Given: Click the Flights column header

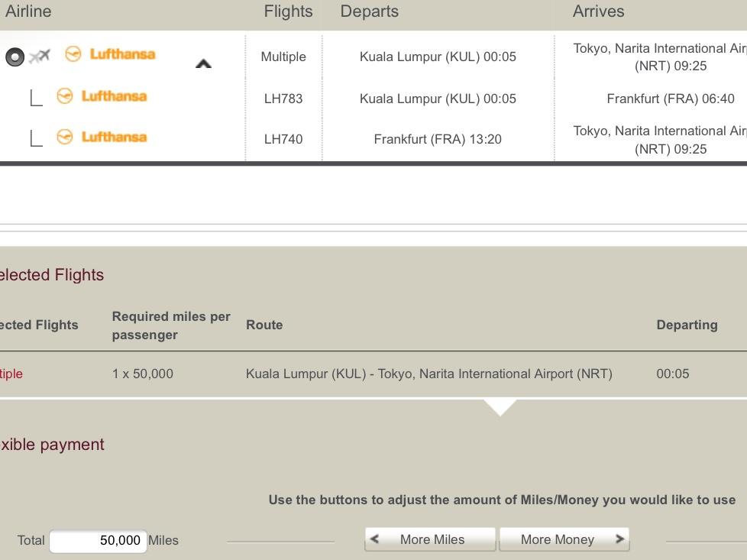Looking at the screenshot, I should pyautogui.click(x=288, y=11).
